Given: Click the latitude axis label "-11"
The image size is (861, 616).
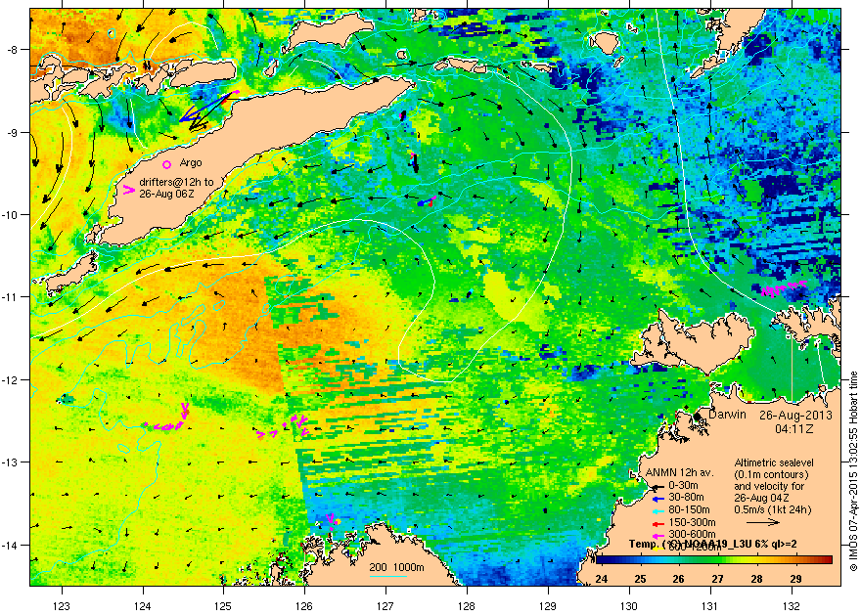Looking at the screenshot, I should coord(12,297).
